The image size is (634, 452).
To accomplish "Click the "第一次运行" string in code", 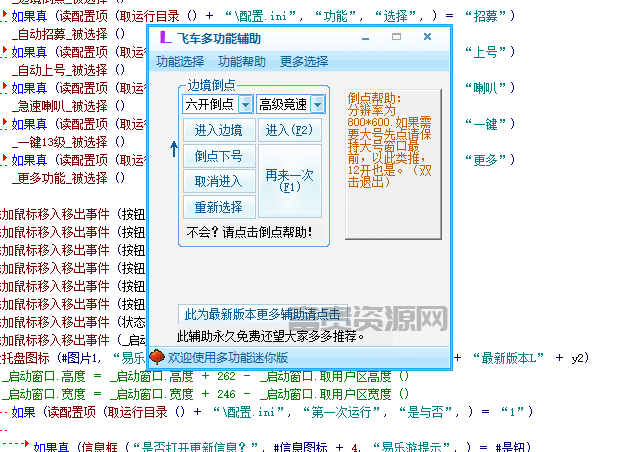I will point(342,412).
